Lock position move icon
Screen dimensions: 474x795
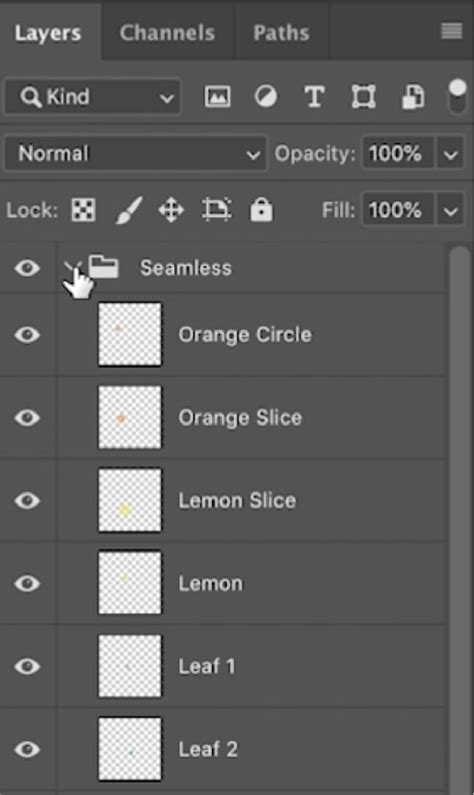point(171,210)
